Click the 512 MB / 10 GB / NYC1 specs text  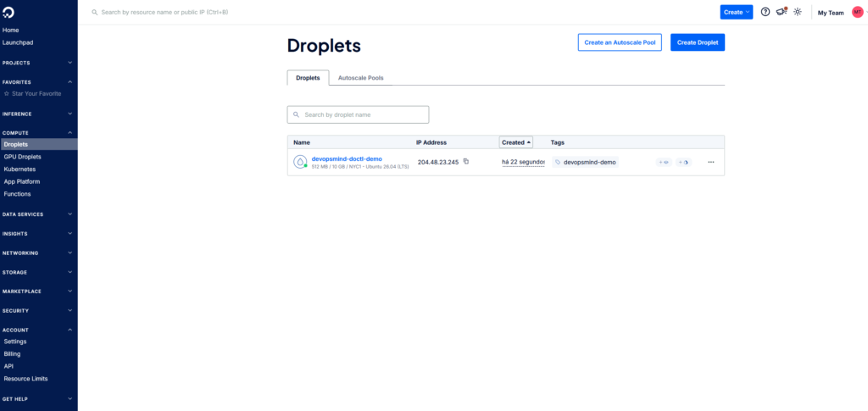[360, 166]
